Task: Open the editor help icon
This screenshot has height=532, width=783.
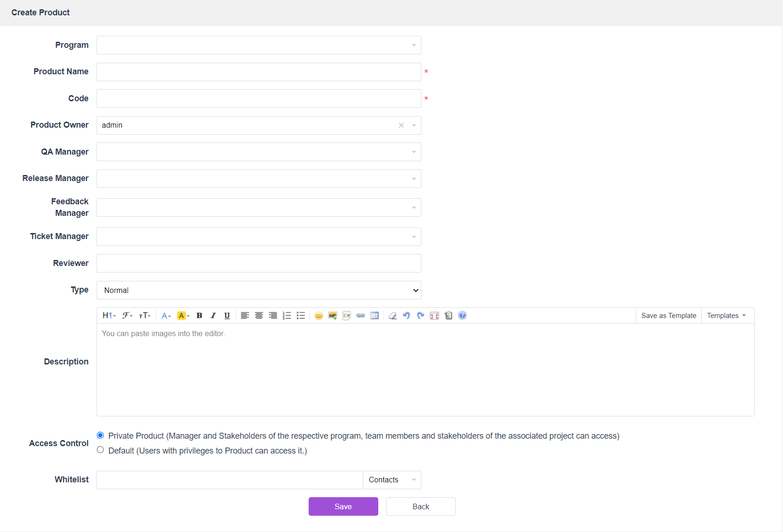Action: pyautogui.click(x=462, y=316)
